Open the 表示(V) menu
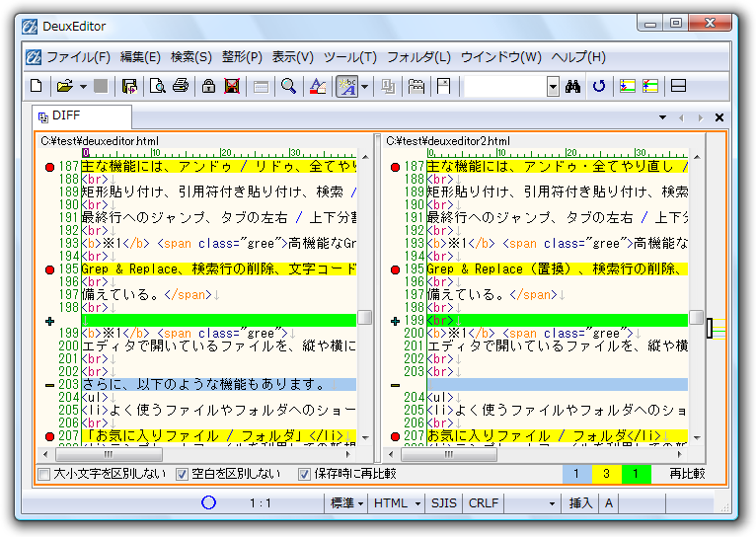 coord(292,57)
